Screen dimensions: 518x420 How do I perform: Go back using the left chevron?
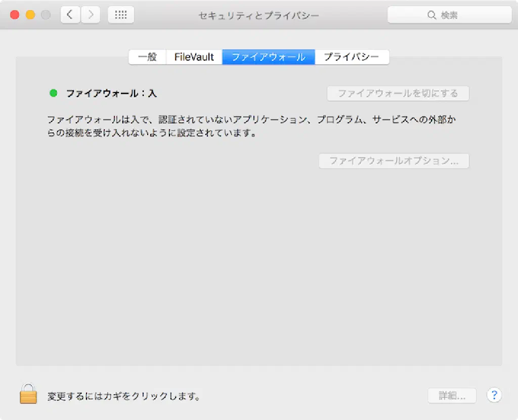pyautogui.click(x=70, y=15)
